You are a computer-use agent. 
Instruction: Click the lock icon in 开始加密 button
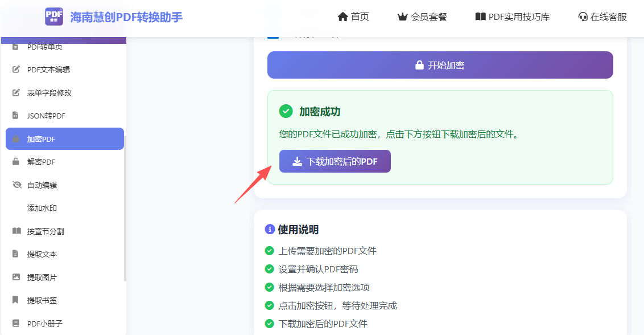click(x=419, y=65)
